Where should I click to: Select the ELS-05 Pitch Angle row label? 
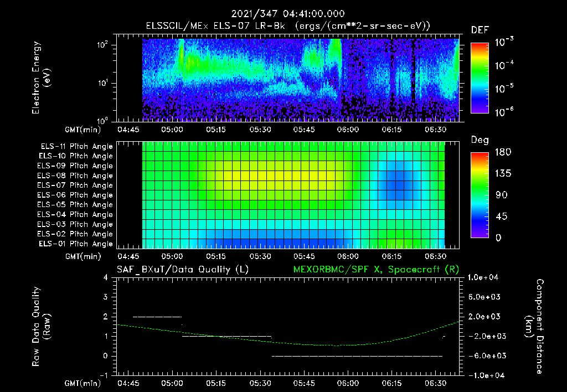75,205
